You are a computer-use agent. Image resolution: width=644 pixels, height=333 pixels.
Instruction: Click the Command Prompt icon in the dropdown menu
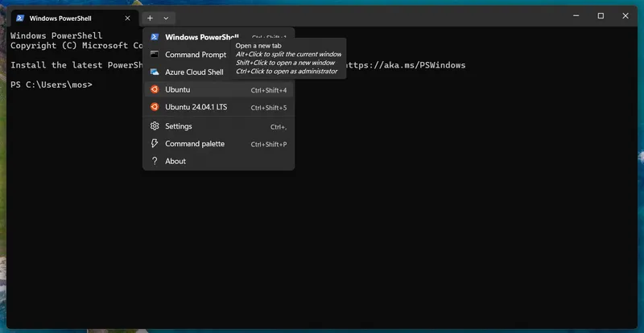pos(155,55)
